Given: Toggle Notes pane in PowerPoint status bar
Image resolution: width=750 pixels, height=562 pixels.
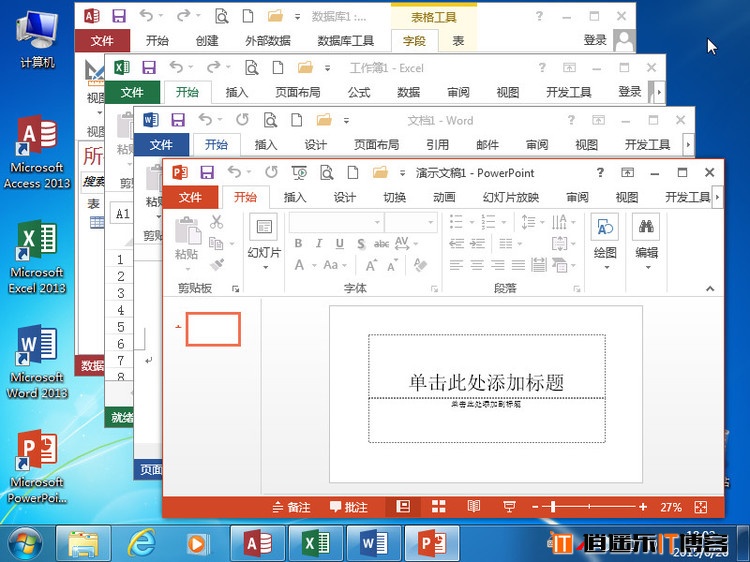Looking at the screenshot, I should click(x=291, y=507).
